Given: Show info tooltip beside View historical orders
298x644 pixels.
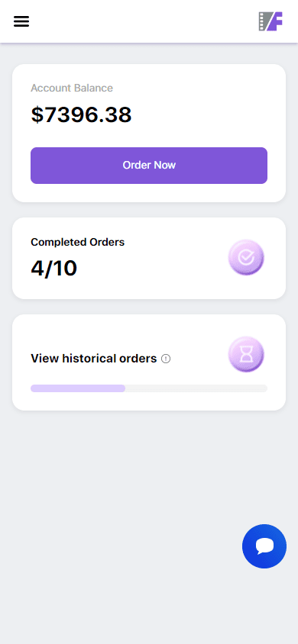Looking at the screenshot, I should click(166, 359).
